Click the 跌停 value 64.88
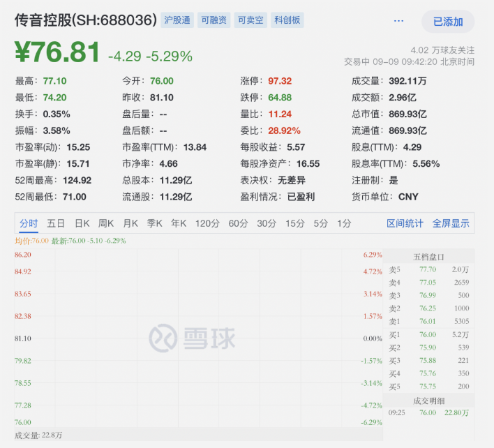This screenshot has height=448, width=494. pos(280,98)
